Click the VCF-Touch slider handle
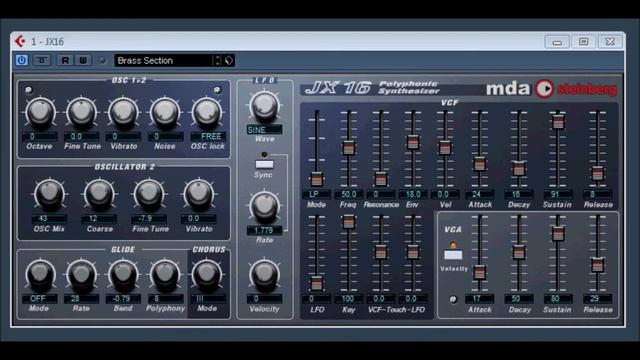 [x=380, y=252]
